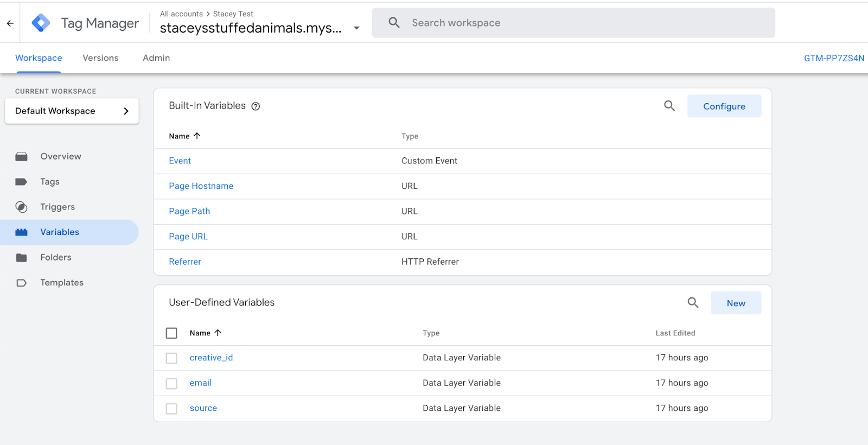Image resolution: width=868 pixels, height=445 pixels.
Task: Switch to the Workspace tab
Action: coord(39,58)
